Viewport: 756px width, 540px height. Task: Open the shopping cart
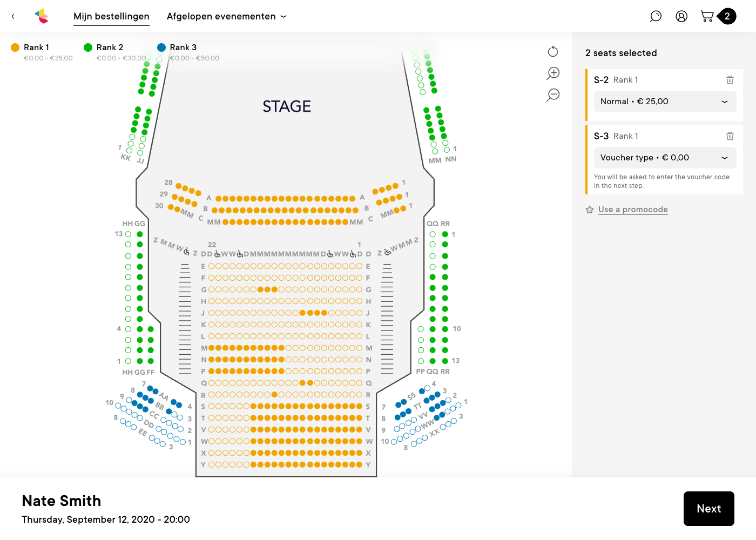point(707,16)
